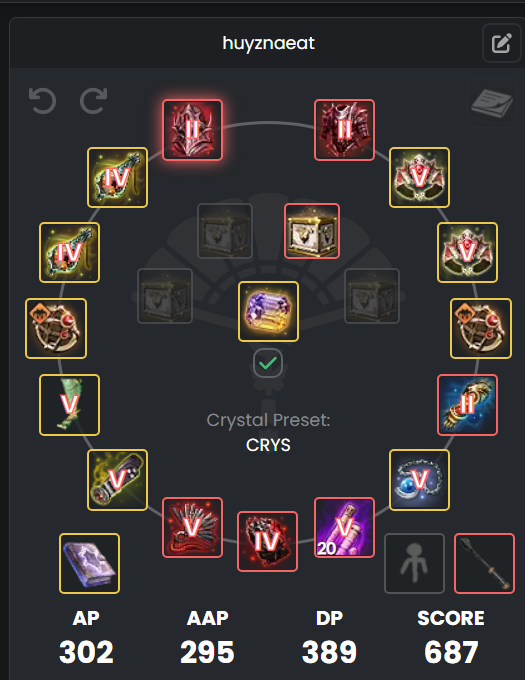Image resolution: width=525 pixels, height=680 pixels.
Task: Redo the gear change
Action: point(94,101)
